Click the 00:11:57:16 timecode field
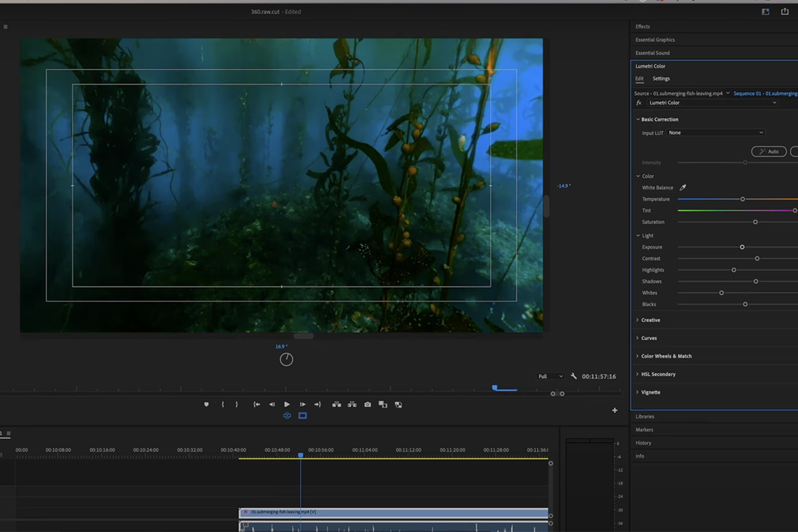This screenshot has width=798, height=532. click(598, 376)
